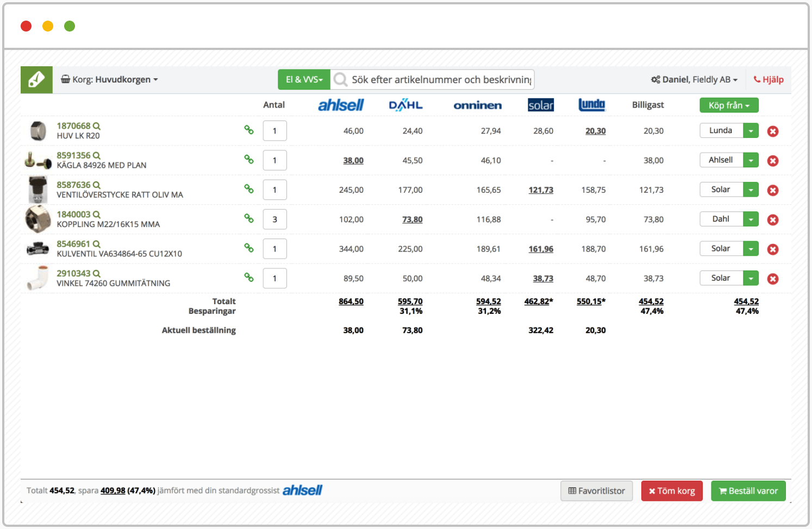
Task: Open article number 8587636 link
Action: 74,185
